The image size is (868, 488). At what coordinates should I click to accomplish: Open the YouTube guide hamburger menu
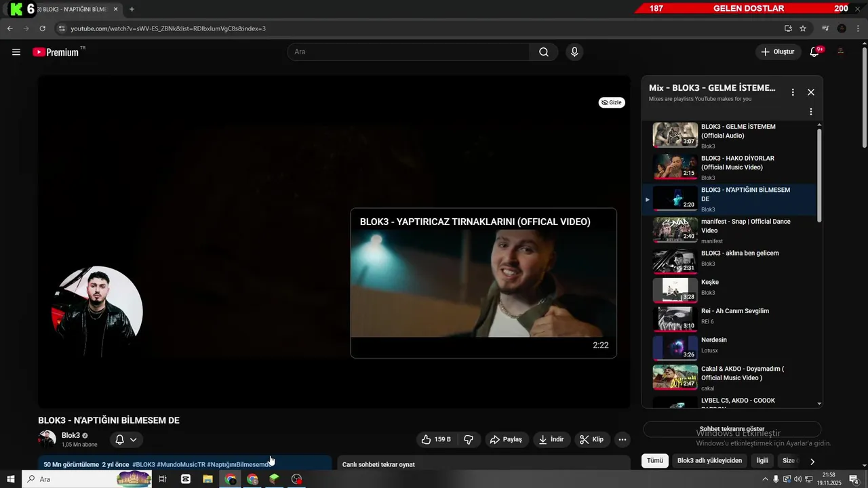tap(16, 52)
